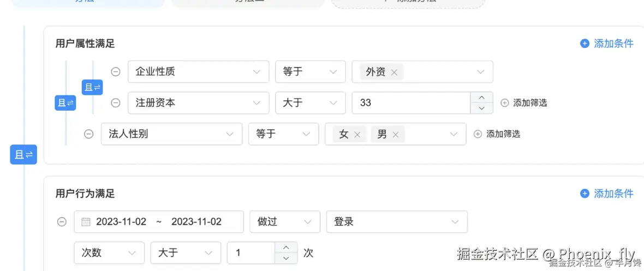Toggle the innermost 且 logic operator
Screen dimensions: 644x271
pyautogui.click(x=92, y=87)
